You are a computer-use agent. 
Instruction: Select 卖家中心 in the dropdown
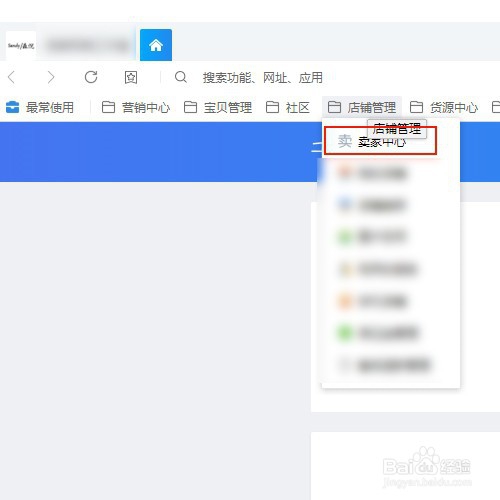tap(380, 141)
